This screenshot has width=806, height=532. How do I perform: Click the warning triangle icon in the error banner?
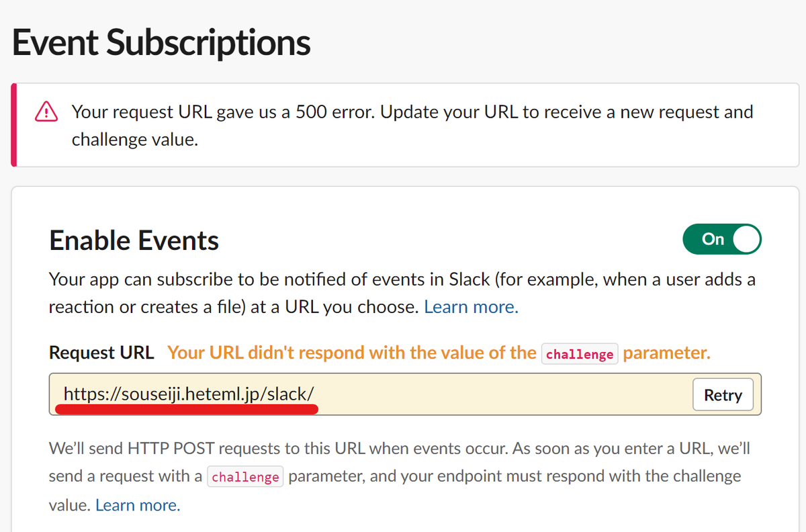[46, 112]
